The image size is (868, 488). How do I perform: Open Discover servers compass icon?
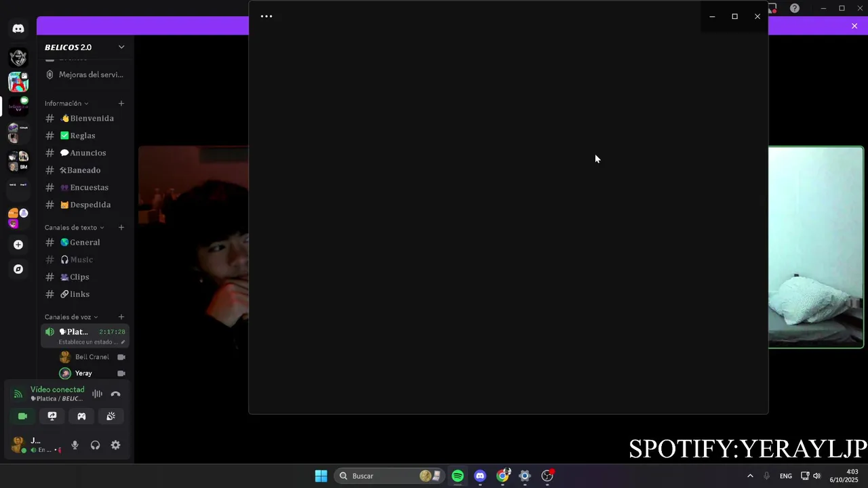point(18,269)
